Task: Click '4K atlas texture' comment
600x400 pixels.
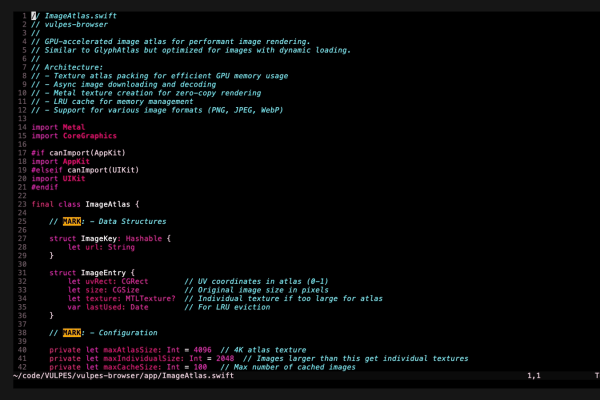Action: [263, 350]
